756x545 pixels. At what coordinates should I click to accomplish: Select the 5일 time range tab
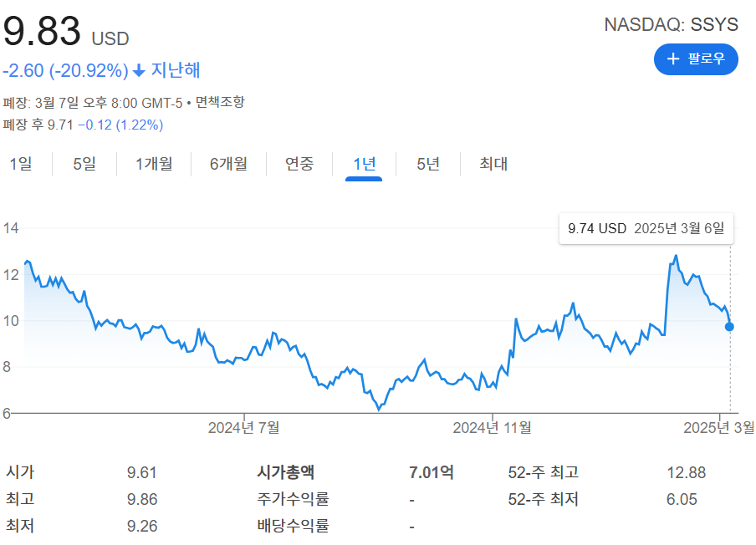[84, 165]
